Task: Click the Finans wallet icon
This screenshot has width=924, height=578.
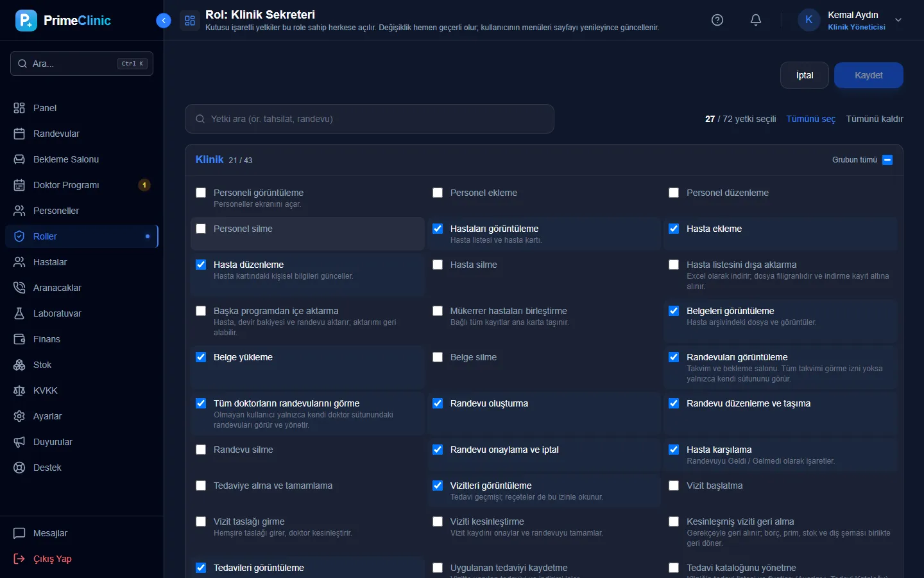Action: click(19, 339)
